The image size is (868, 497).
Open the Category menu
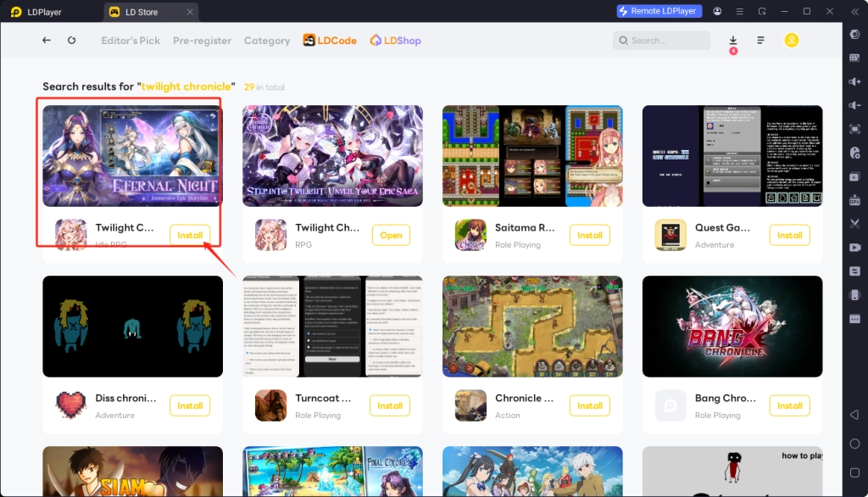tap(267, 41)
